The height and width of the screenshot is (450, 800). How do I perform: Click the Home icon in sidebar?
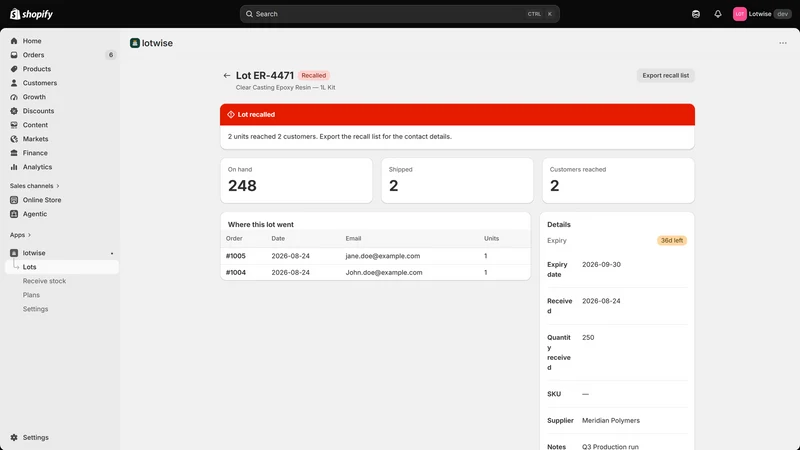click(14, 41)
